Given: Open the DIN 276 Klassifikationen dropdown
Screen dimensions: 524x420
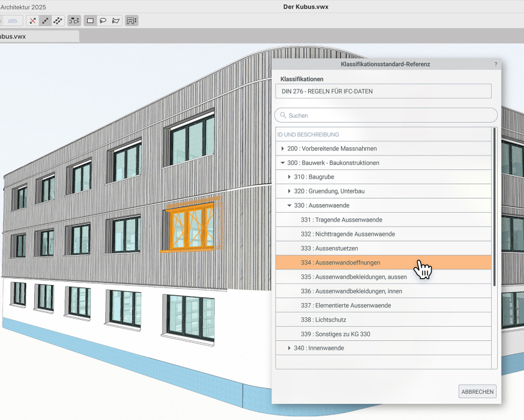Looking at the screenshot, I should click(383, 91).
